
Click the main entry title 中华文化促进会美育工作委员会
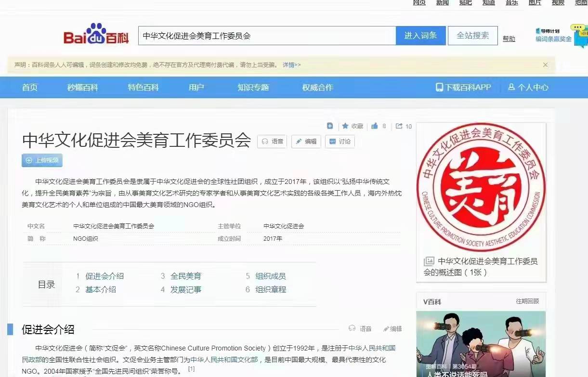(136, 140)
